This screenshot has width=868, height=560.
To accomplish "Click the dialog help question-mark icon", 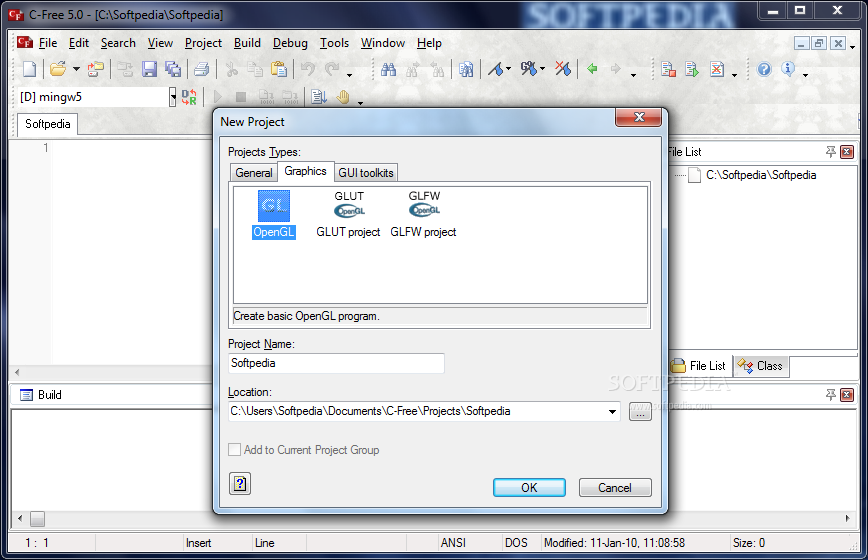I will pyautogui.click(x=240, y=484).
